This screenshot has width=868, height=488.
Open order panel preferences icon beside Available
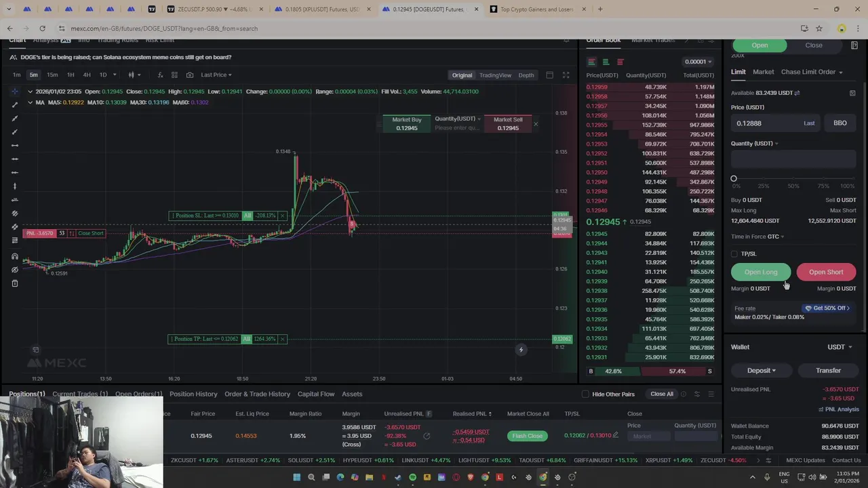pos(852,93)
